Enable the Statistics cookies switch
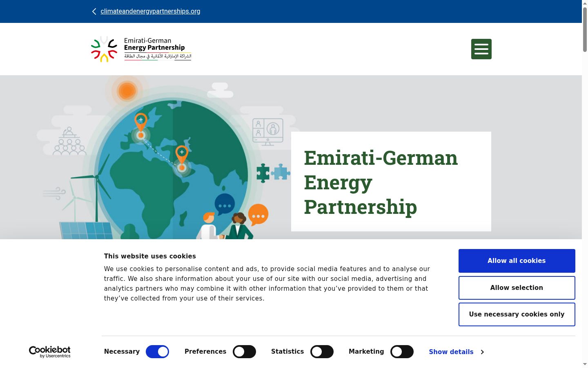The height and width of the screenshot is (368, 588). click(x=322, y=352)
